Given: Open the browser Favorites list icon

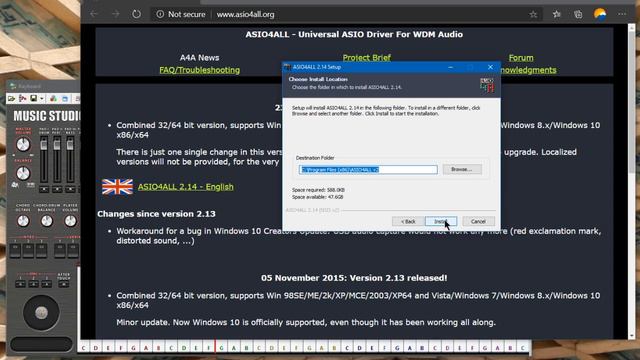Looking at the screenshot, I should click(x=556, y=14).
